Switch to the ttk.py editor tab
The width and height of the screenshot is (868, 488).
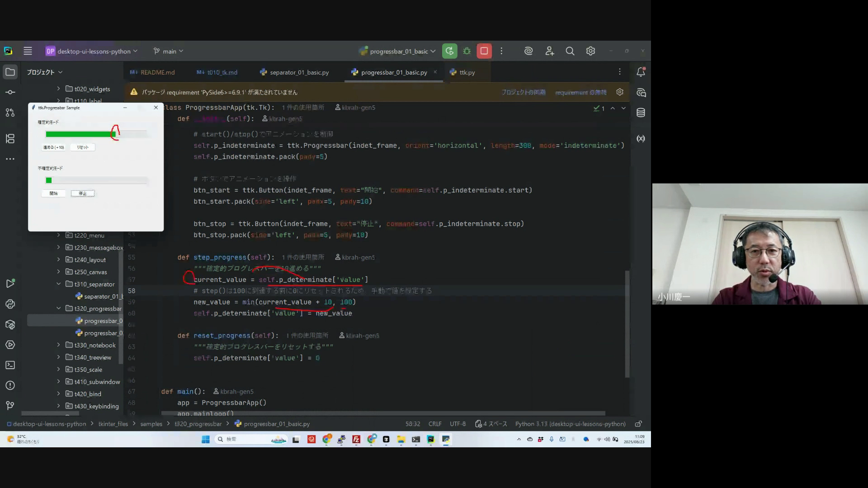pos(467,72)
